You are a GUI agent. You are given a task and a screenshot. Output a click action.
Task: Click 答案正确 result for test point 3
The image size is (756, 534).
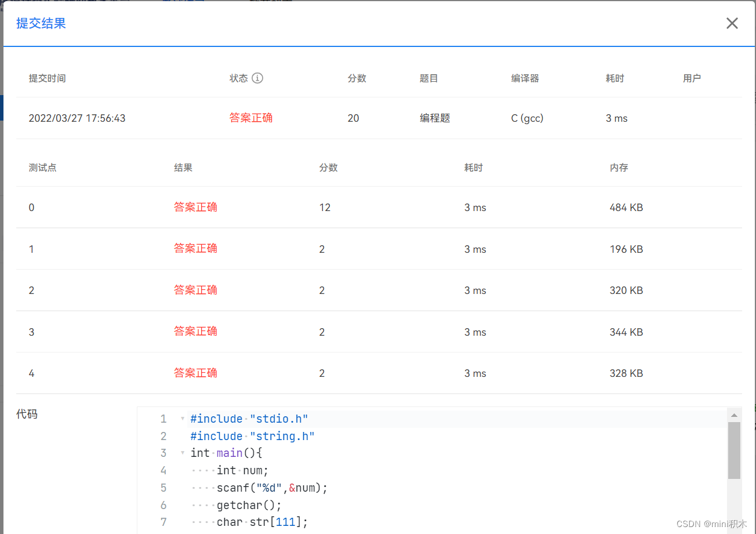(x=195, y=331)
